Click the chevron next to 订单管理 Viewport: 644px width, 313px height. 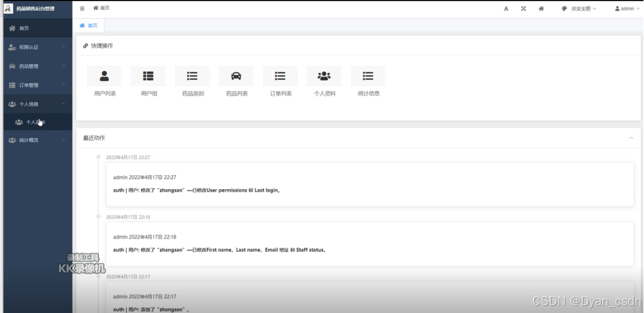(x=64, y=85)
